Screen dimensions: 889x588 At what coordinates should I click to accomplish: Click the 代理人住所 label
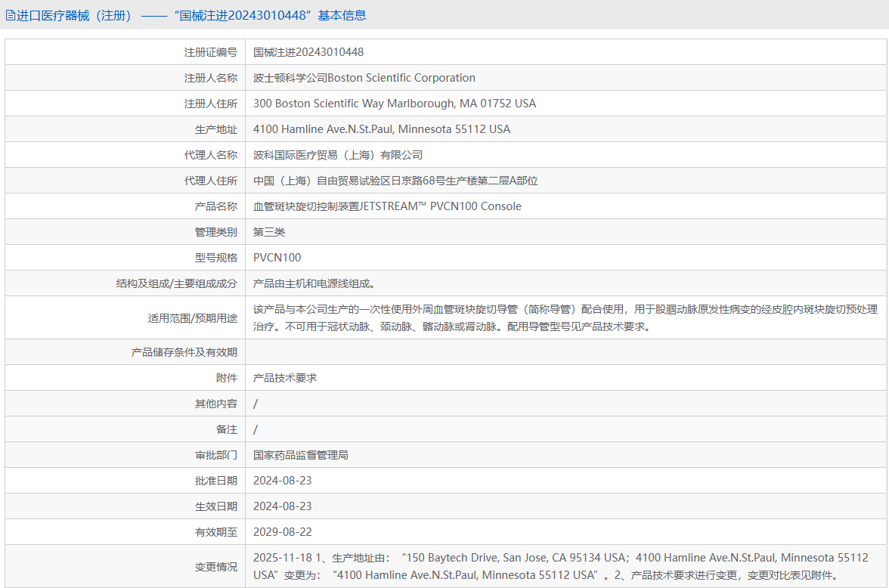tap(210, 181)
